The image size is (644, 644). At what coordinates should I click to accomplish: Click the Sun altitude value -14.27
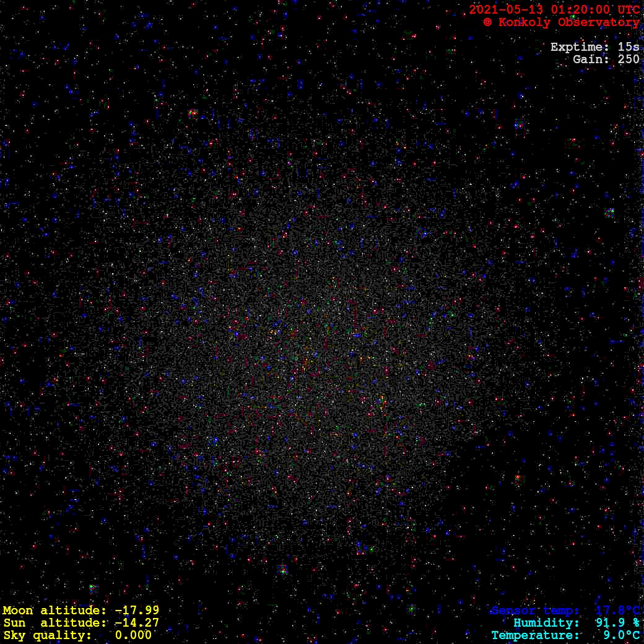pos(137,623)
